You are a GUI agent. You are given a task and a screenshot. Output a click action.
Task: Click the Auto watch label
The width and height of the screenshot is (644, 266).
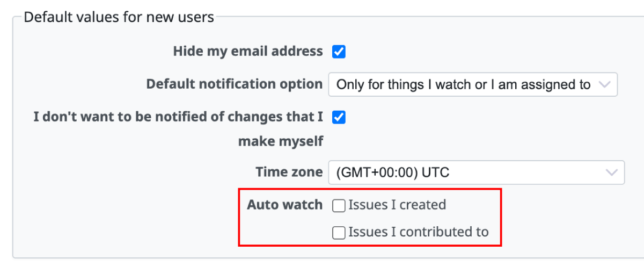284,205
